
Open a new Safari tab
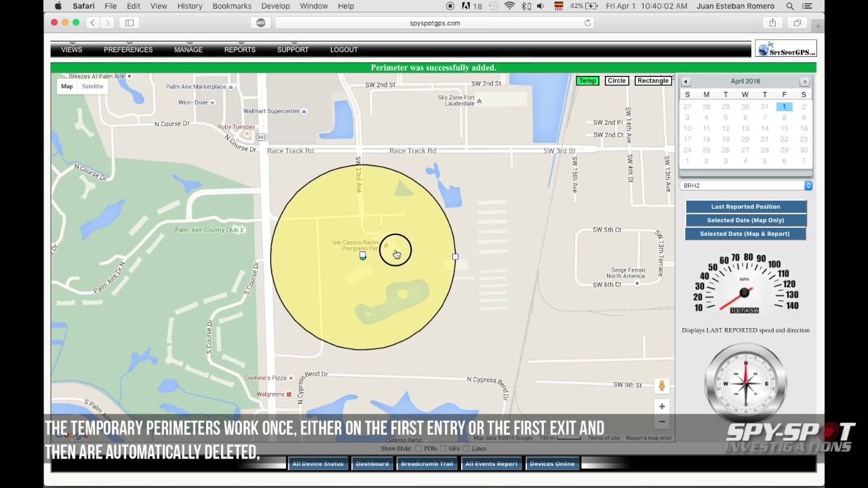818,26
